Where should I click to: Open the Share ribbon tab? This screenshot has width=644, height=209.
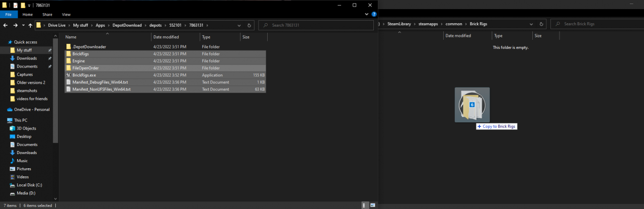(47, 15)
